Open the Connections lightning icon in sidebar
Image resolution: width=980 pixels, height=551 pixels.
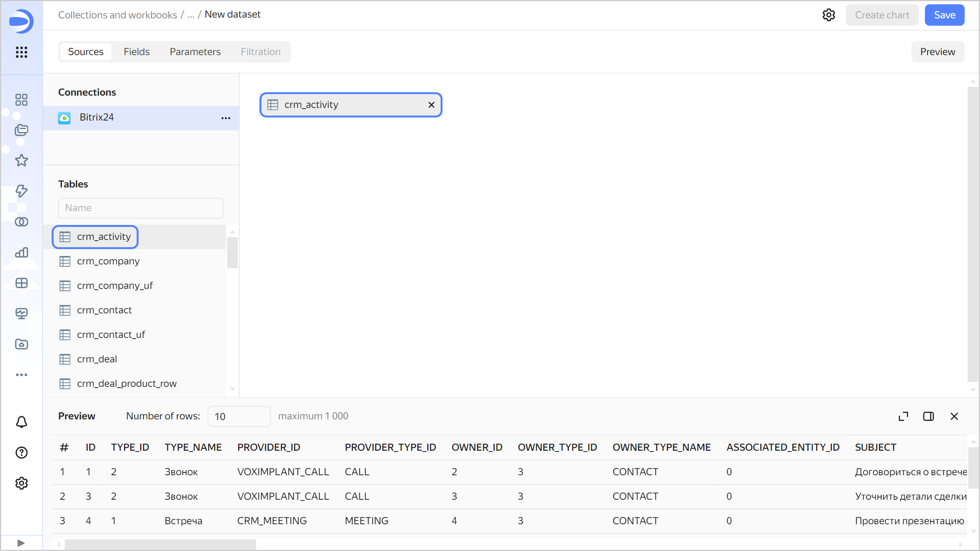click(21, 191)
